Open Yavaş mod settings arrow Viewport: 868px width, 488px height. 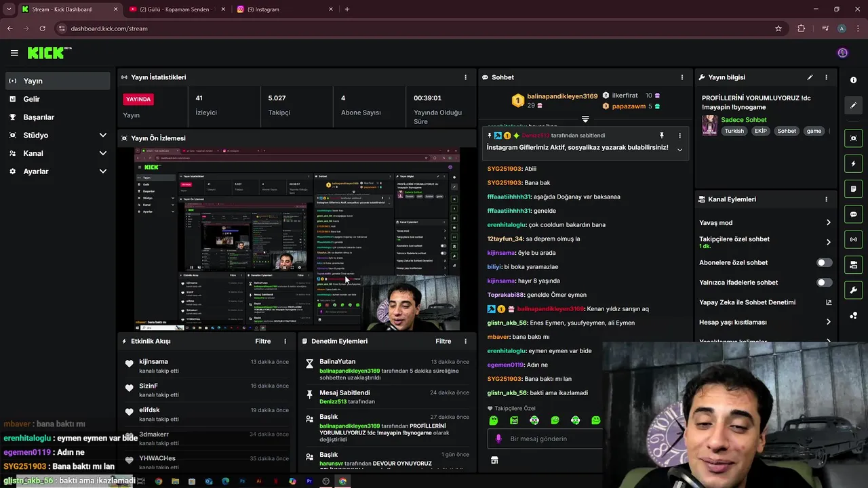(829, 222)
